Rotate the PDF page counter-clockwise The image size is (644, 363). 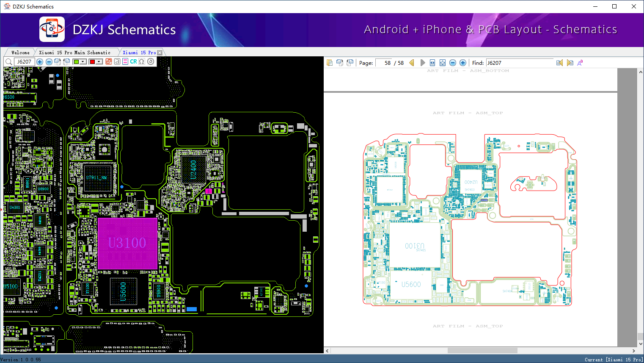350,63
